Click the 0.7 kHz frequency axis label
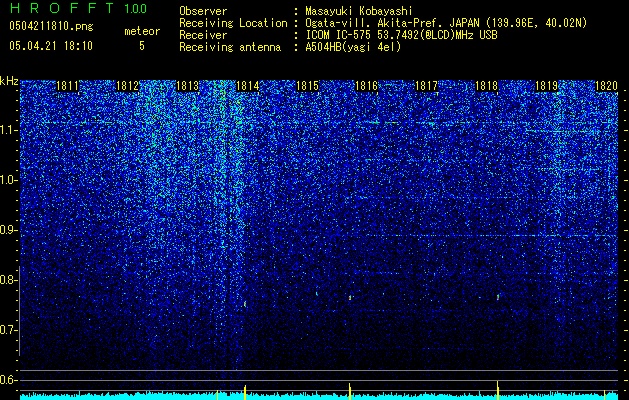Image resolution: width=629 pixels, height=400 pixels. 8,330
